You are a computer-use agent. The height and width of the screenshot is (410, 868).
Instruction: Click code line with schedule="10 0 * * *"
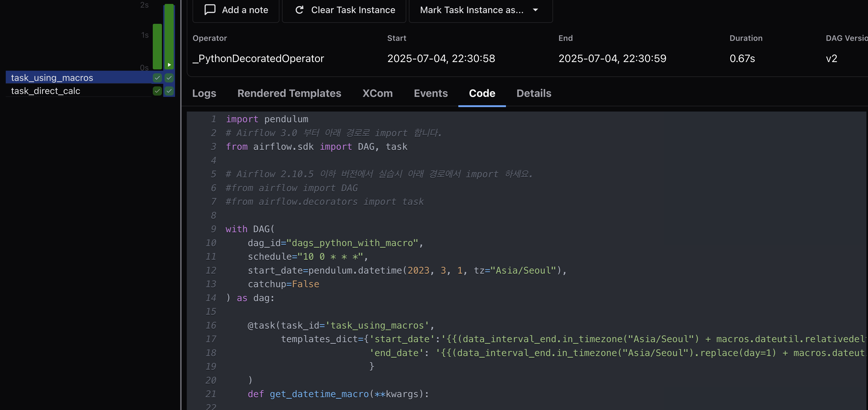pyautogui.click(x=308, y=257)
